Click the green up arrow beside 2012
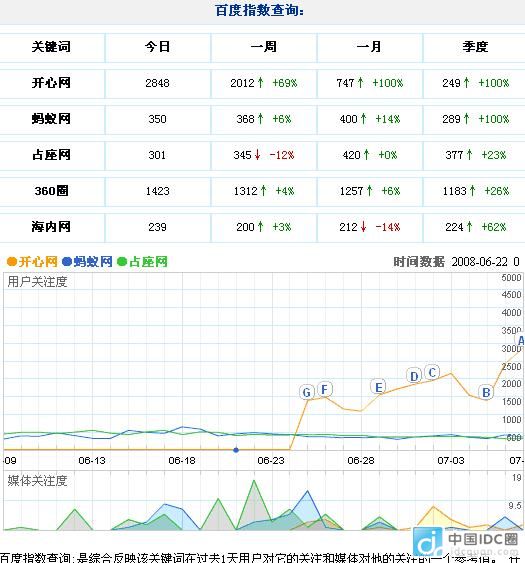Screen dimensions: 525x563 click(x=260, y=83)
